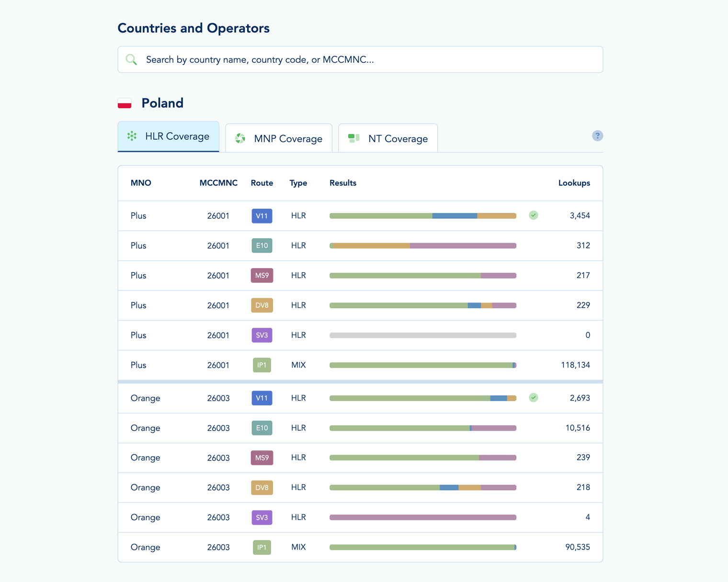
Task: Click the green checkmark on Plus V11 row
Action: [533, 215]
